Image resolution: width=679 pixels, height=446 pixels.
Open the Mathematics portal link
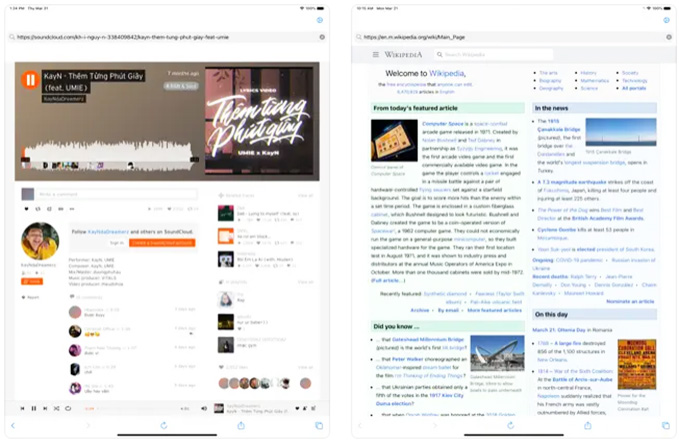pyautogui.click(x=595, y=81)
